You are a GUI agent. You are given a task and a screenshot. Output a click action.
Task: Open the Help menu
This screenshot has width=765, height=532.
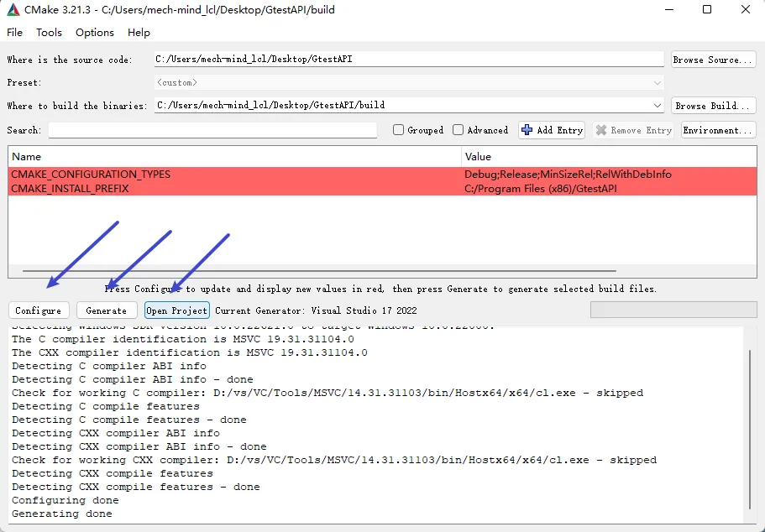click(139, 32)
